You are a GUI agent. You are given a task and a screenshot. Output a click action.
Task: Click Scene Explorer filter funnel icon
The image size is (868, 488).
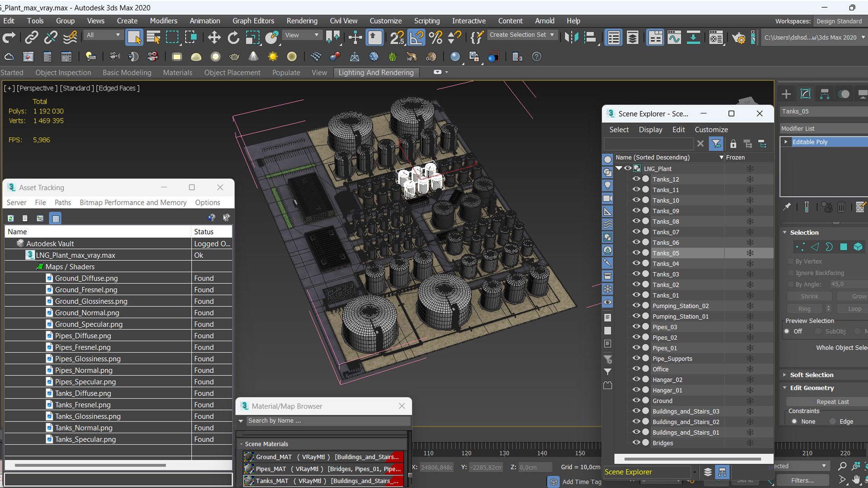click(x=716, y=144)
